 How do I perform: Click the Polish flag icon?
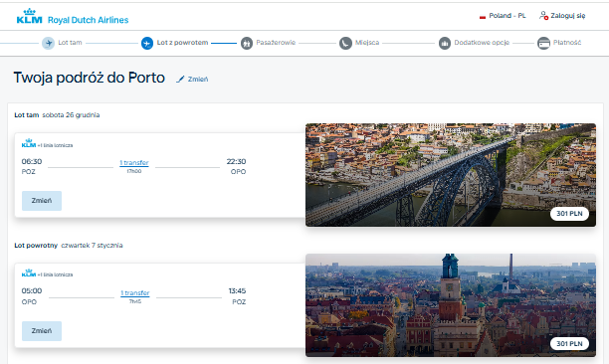pyautogui.click(x=483, y=16)
